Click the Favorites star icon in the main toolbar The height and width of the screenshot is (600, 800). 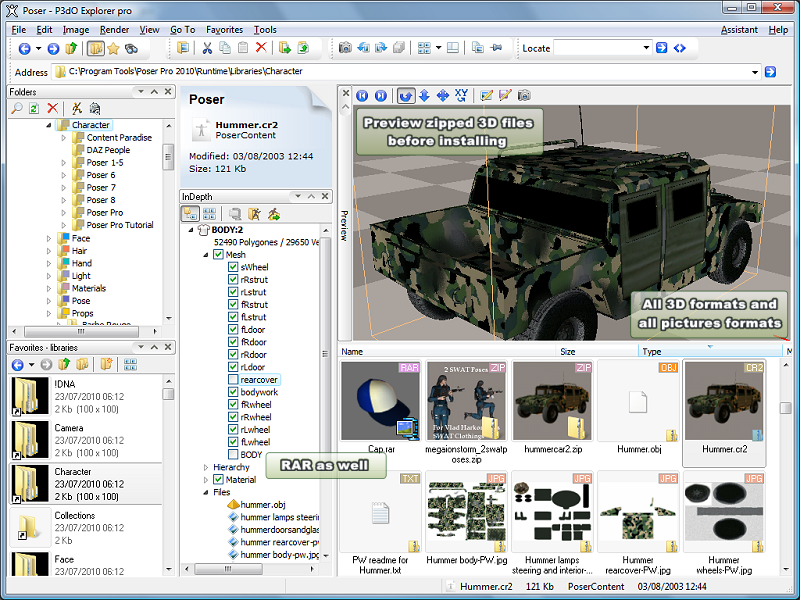pos(113,48)
